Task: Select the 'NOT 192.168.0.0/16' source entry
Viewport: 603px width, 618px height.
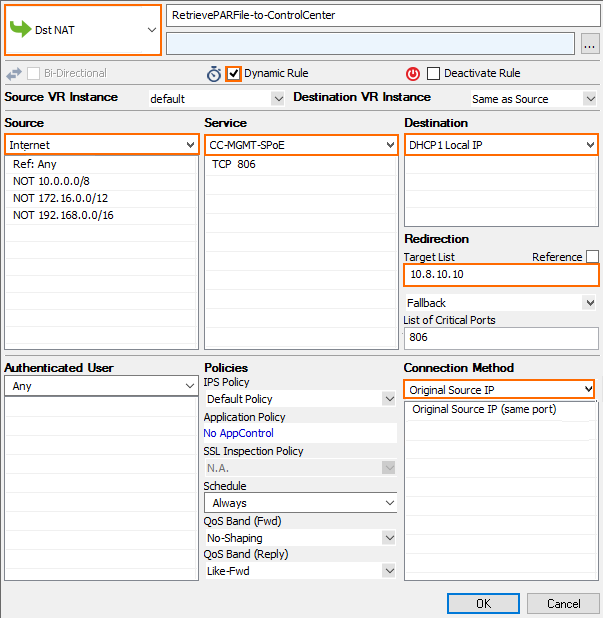Action: (x=101, y=215)
